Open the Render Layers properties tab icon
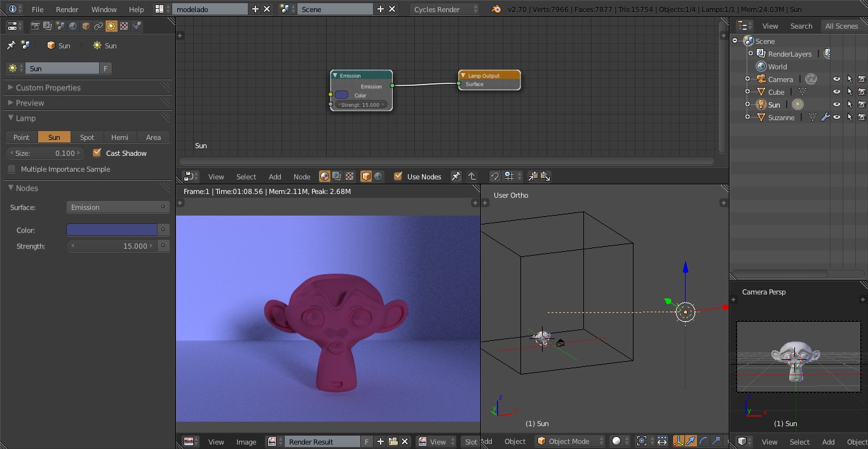 click(x=48, y=26)
